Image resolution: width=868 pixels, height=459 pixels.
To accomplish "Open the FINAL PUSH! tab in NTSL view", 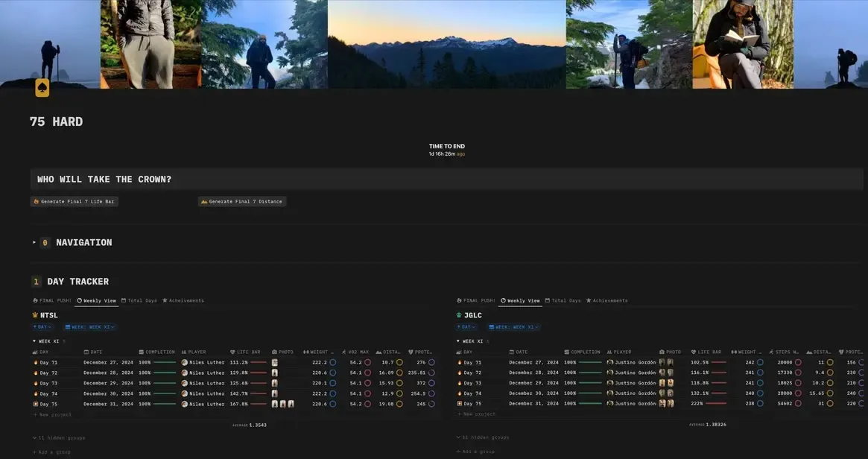I will coord(52,300).
